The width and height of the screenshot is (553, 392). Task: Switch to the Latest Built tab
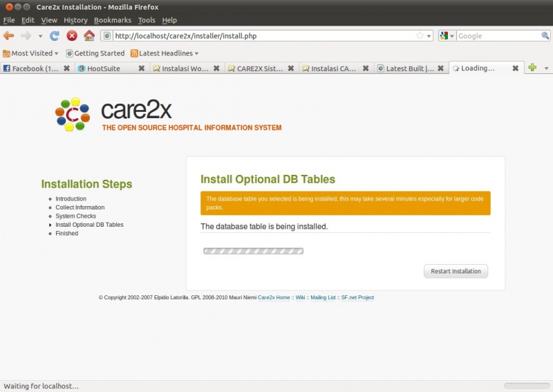click(x=409, y=68)
